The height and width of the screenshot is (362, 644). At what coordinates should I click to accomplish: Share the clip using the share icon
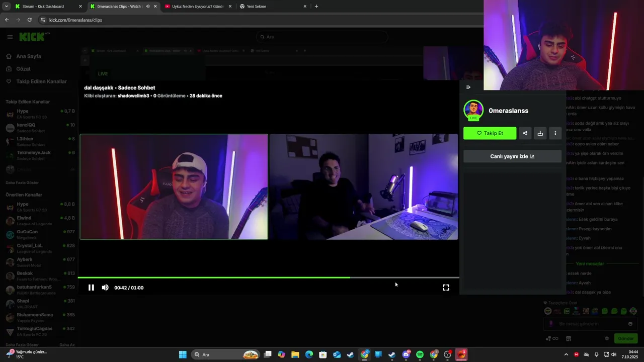pos(525,133)
